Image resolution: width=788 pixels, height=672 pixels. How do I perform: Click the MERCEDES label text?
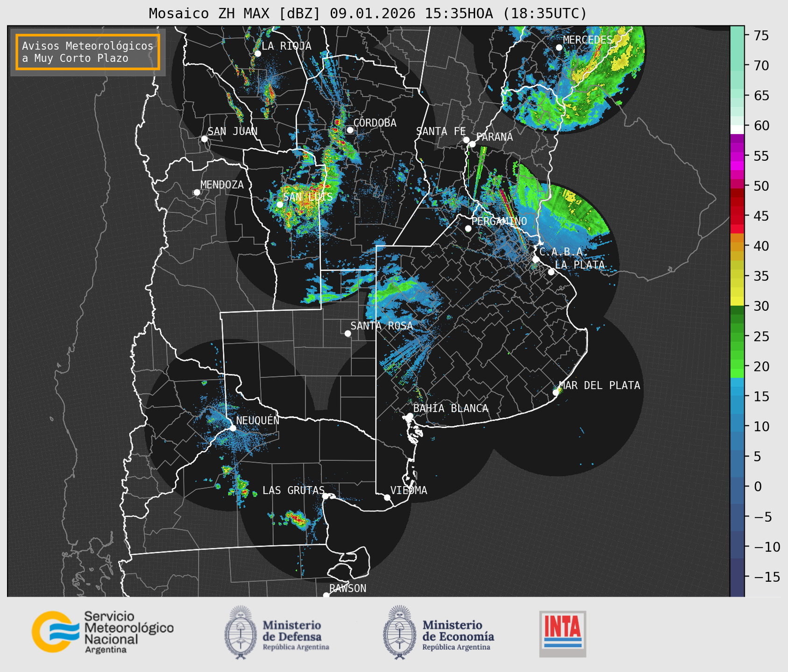588,40
